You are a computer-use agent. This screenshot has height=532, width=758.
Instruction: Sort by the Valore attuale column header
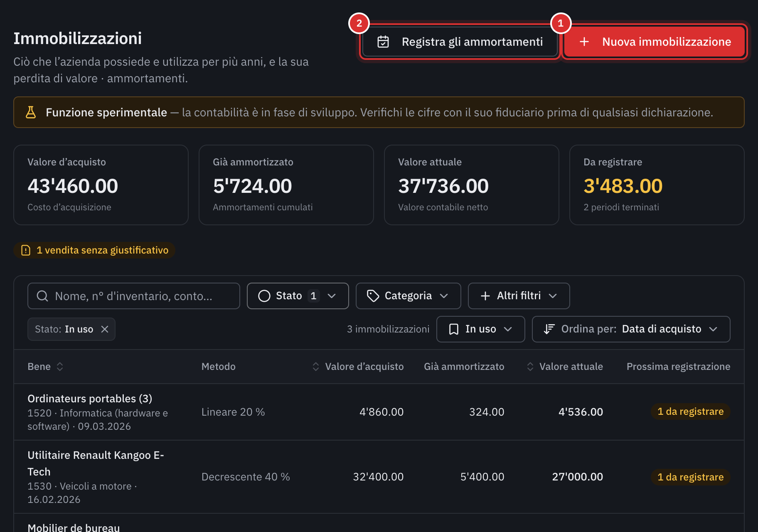[x=564, y=367]
